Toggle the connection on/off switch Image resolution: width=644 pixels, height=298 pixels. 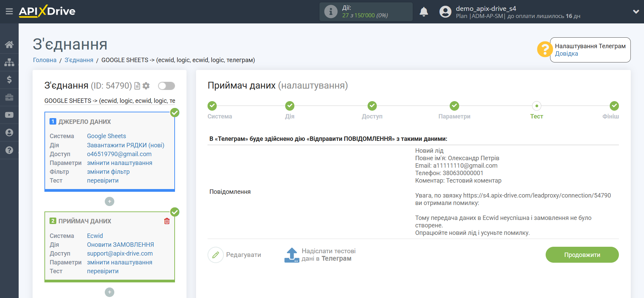tap(167, 86)
